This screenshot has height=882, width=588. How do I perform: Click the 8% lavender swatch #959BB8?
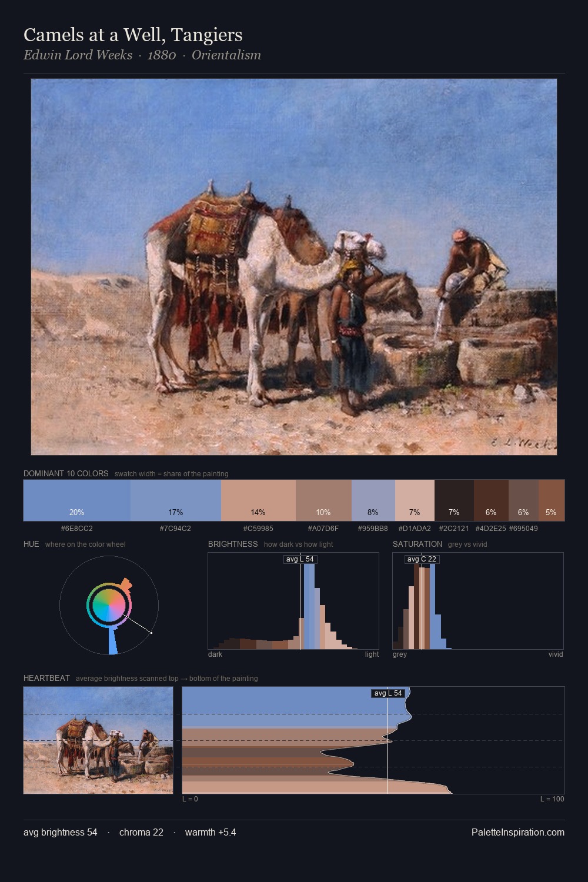click(373, 500)
